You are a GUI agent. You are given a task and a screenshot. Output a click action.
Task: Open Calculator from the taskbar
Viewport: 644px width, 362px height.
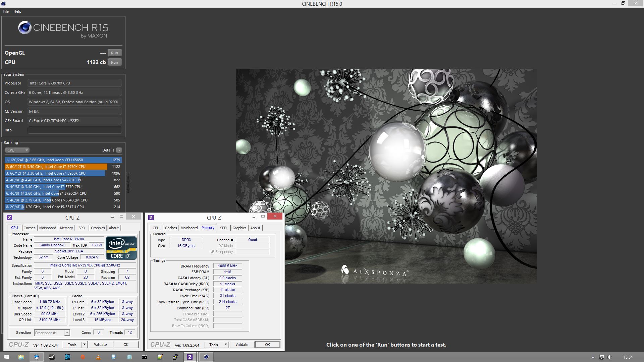tap(114, 357)
